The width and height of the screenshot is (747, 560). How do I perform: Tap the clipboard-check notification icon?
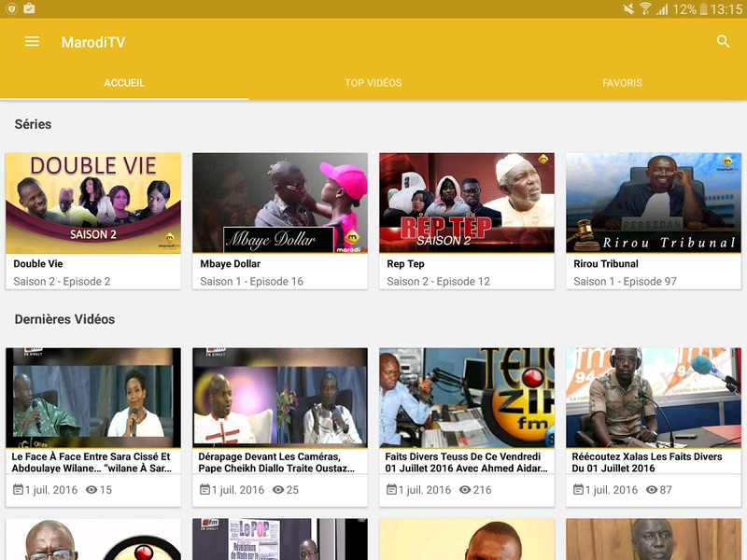(x=29, y=8)
